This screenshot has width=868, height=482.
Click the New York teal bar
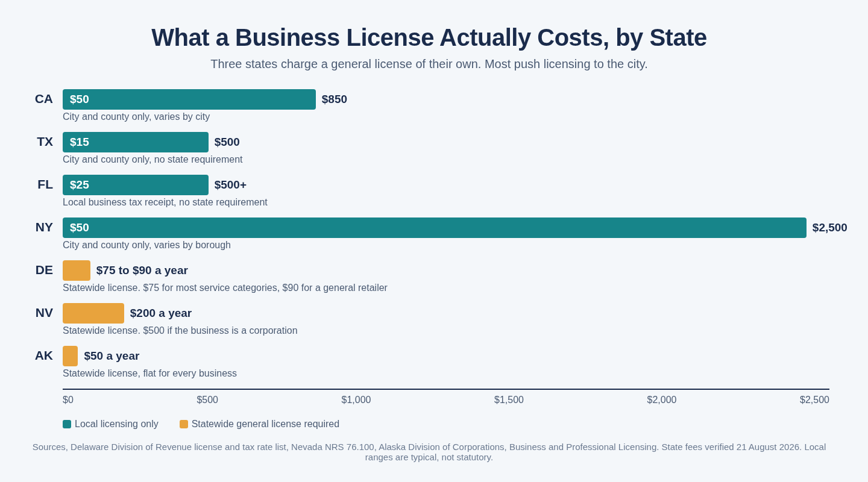(435, 228)
